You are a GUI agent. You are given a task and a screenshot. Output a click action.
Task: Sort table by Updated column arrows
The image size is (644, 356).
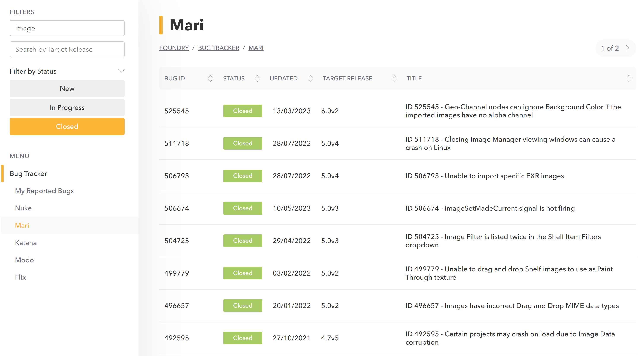[x=310, y=78]
